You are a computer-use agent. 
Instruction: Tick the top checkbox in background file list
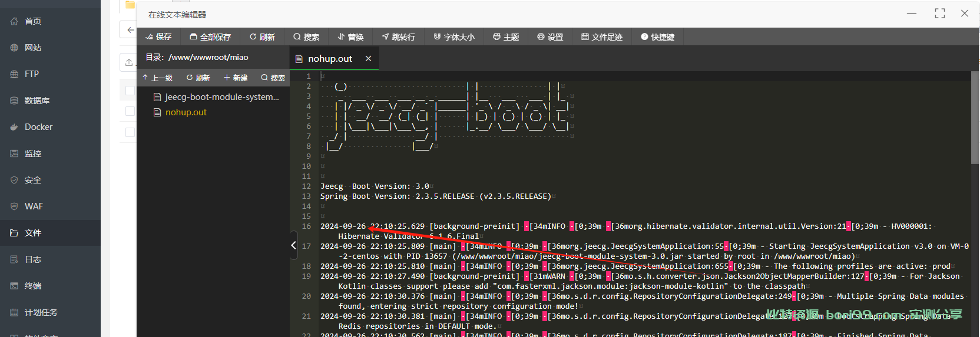coord(130,91)
